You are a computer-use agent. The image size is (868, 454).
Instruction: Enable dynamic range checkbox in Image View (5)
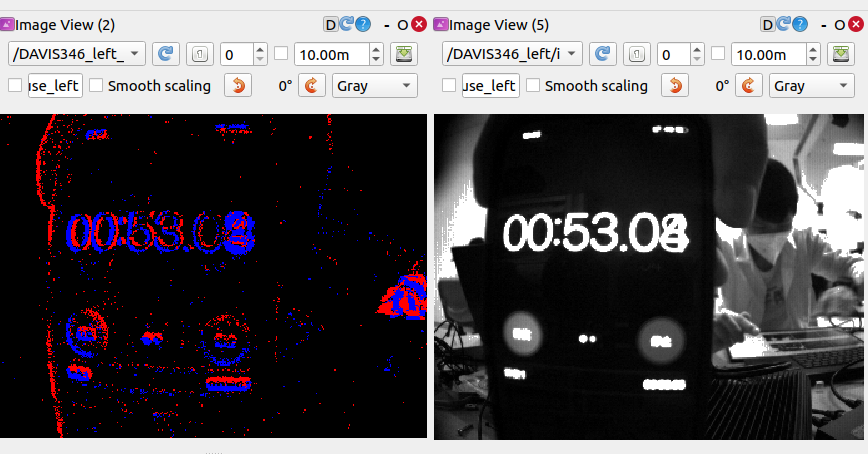[x=718, y=54]
